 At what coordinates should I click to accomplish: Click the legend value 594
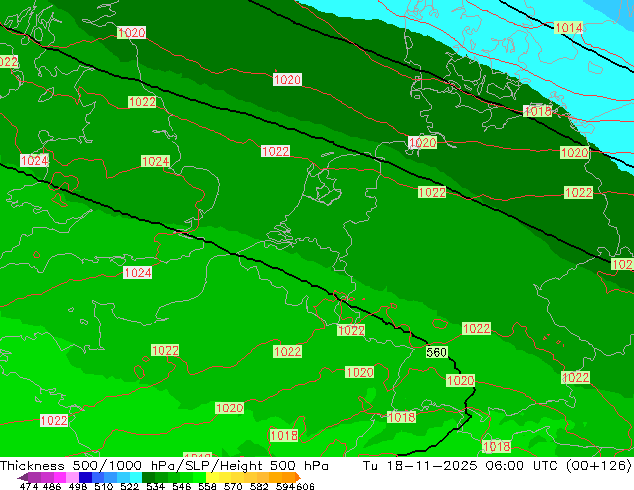coord(285,486)
